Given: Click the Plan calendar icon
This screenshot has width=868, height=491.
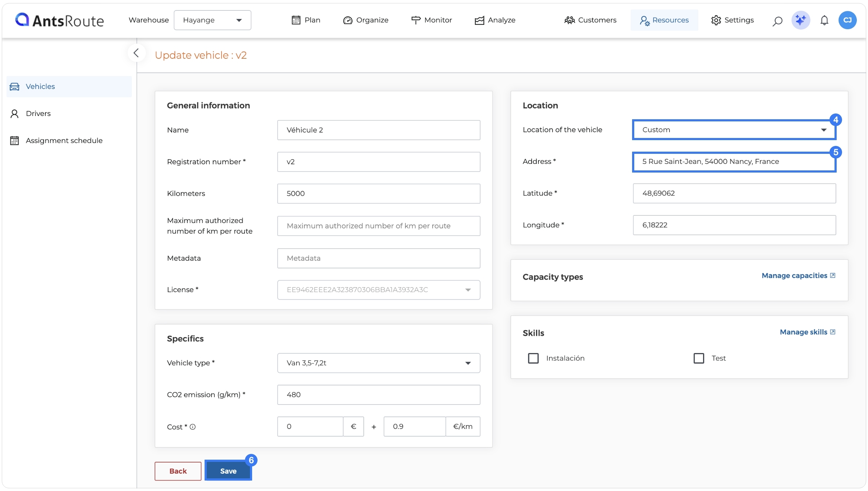Looking at the screenshot, I should click(296, 20).
